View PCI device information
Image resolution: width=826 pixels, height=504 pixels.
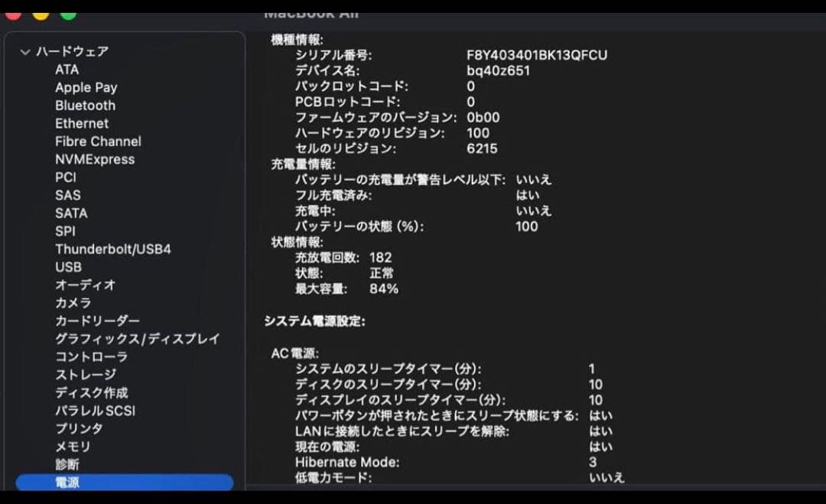coord(66,177)
